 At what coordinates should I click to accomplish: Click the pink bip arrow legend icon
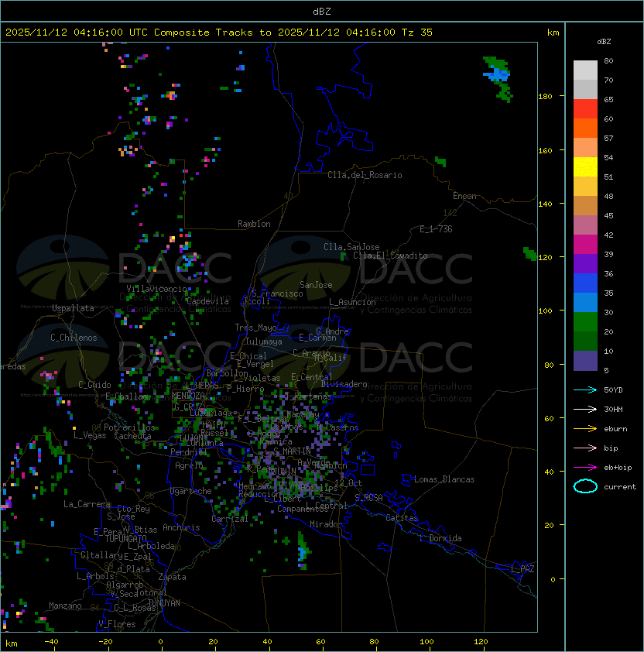[585, 448]
